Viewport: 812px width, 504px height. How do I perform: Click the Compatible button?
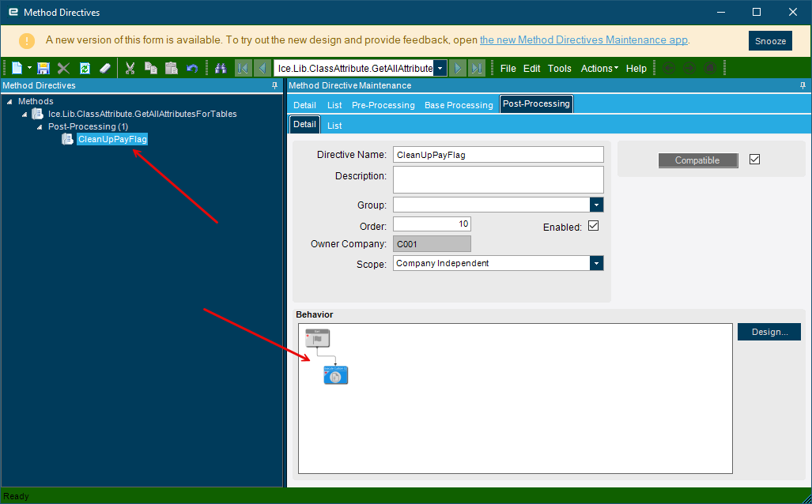click(698, 160)
